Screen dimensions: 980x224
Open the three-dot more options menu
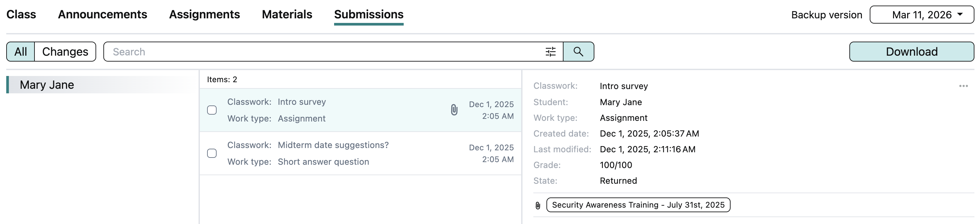(x=963, y=86)
